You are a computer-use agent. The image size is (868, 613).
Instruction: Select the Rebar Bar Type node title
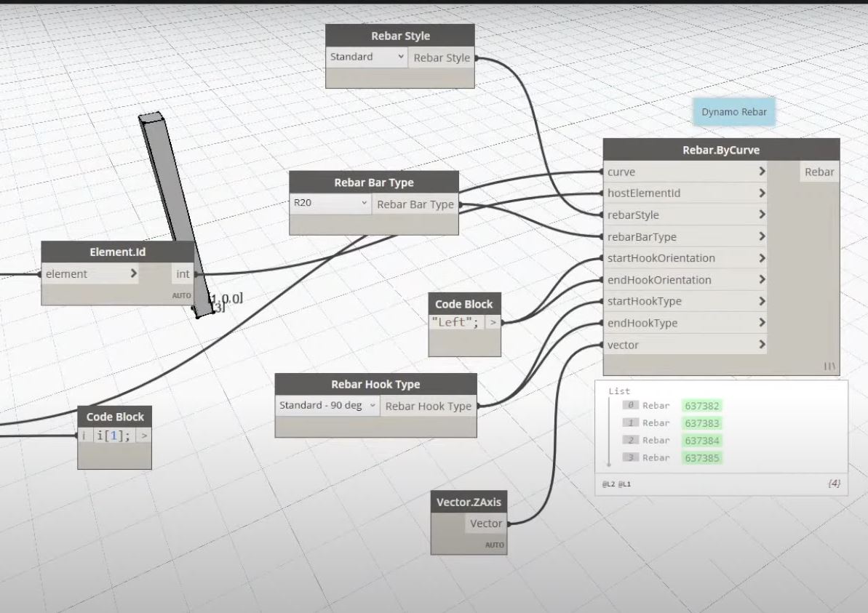pos(374,183)
